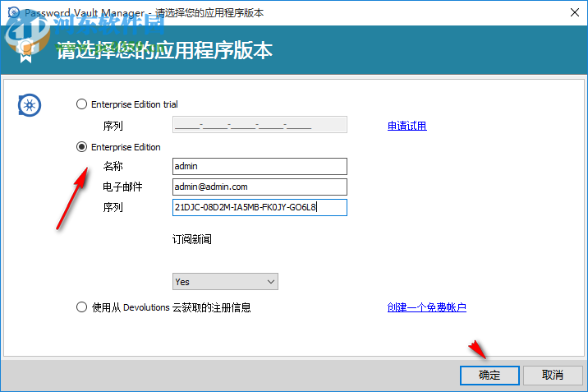Click the 电子邮件 label

coord(122,187)
